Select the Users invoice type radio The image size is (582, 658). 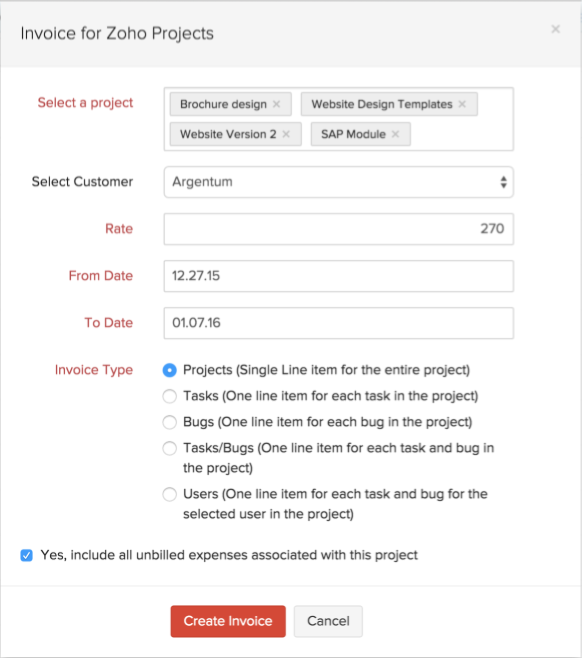(170, 494)
